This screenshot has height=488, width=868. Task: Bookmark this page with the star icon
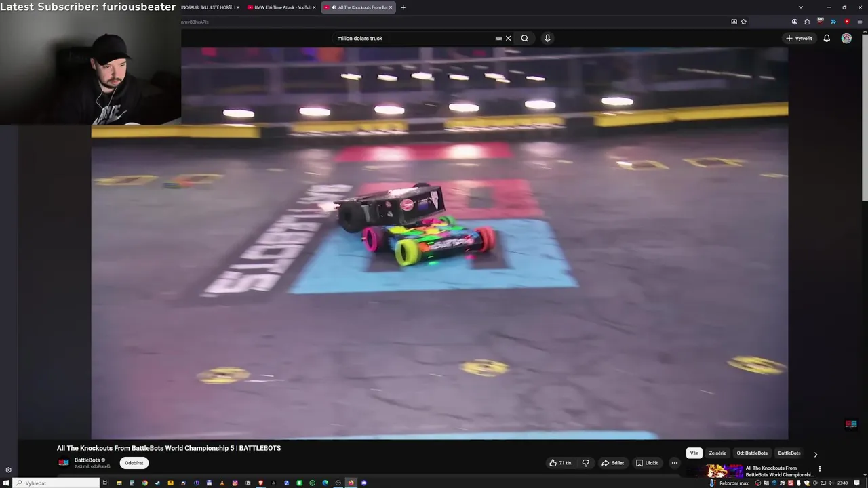(x=744, y=22)
